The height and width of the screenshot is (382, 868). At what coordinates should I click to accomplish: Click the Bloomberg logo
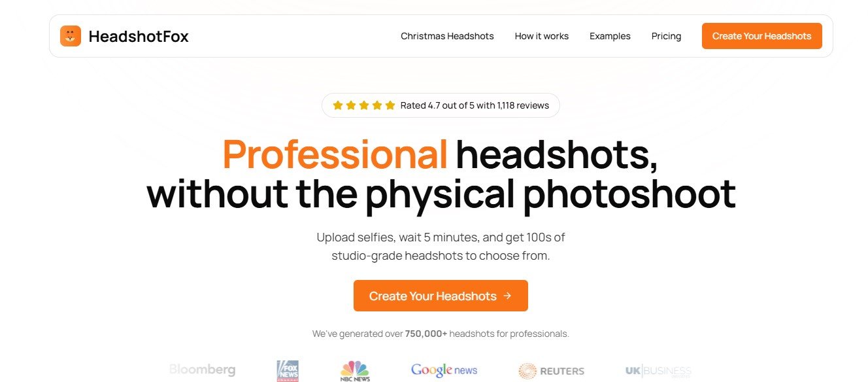(x=202, y=370)
